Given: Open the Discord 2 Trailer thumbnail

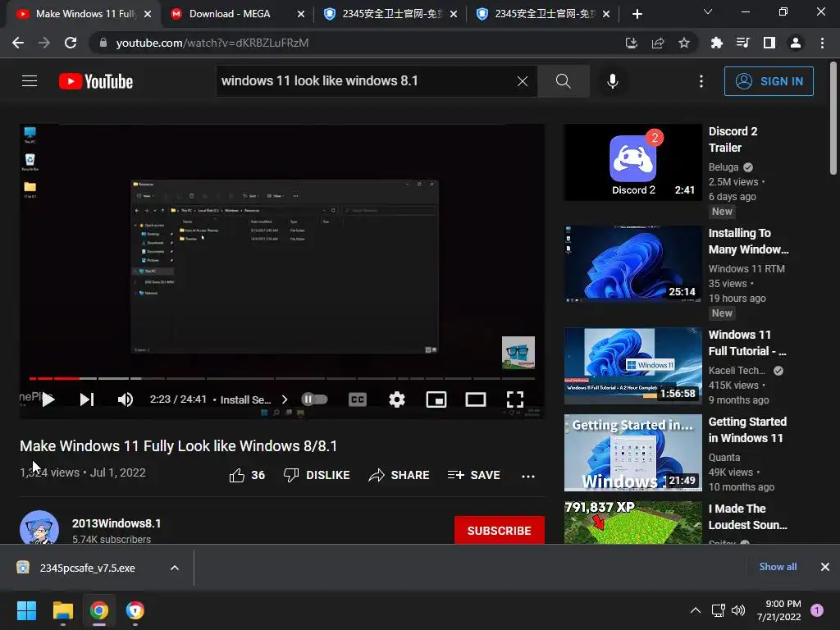Looking at the screenshot, I should coord(632,162).
